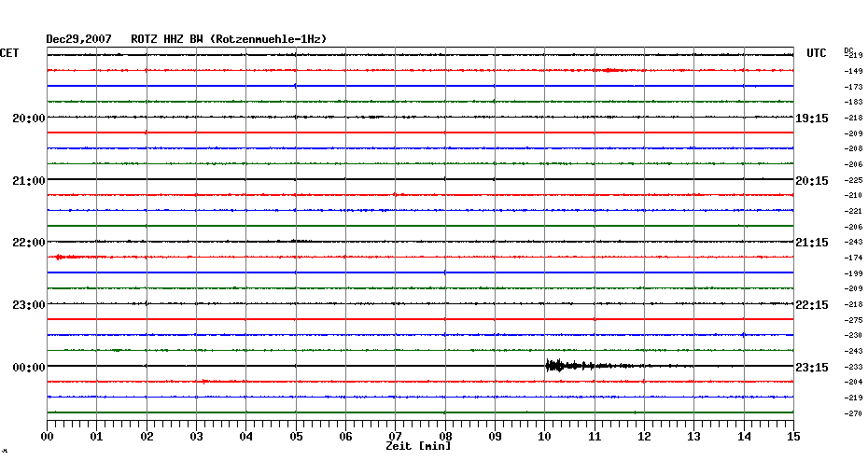Click the DC column header
This screenshot has height=461, width=868.
pos(848,51)
